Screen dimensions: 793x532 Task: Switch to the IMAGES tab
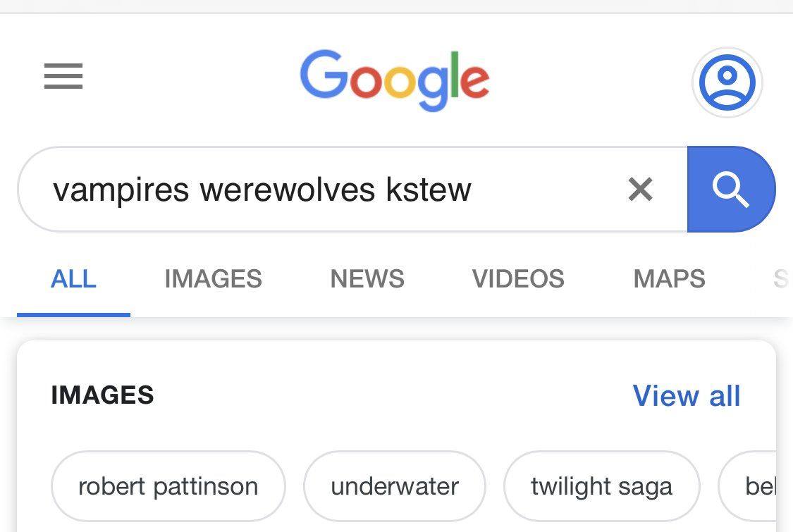pyautogui.click(x=213, y=279)
